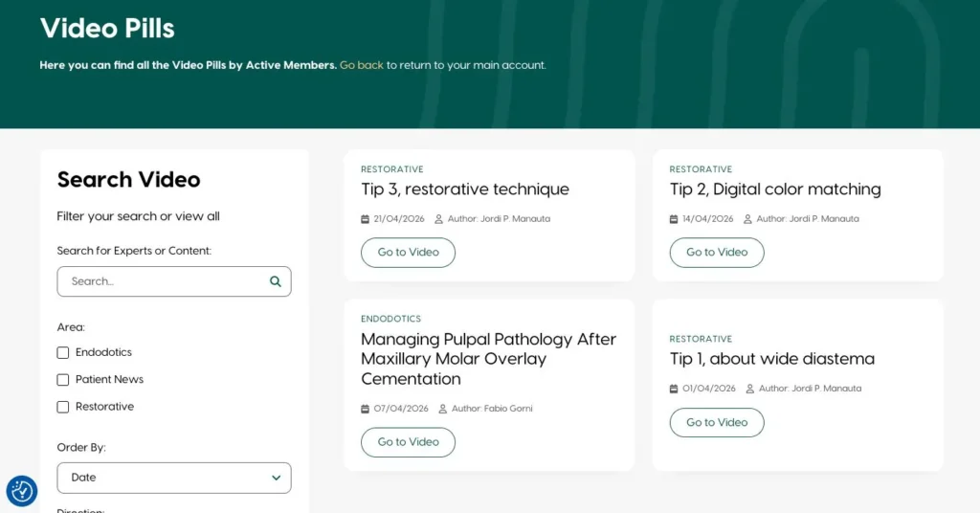The width and height of the screenshot is (980, 513).
Task: Tick the Patient News checkbox
Action: pyautogui.click(x=63, y=380)
